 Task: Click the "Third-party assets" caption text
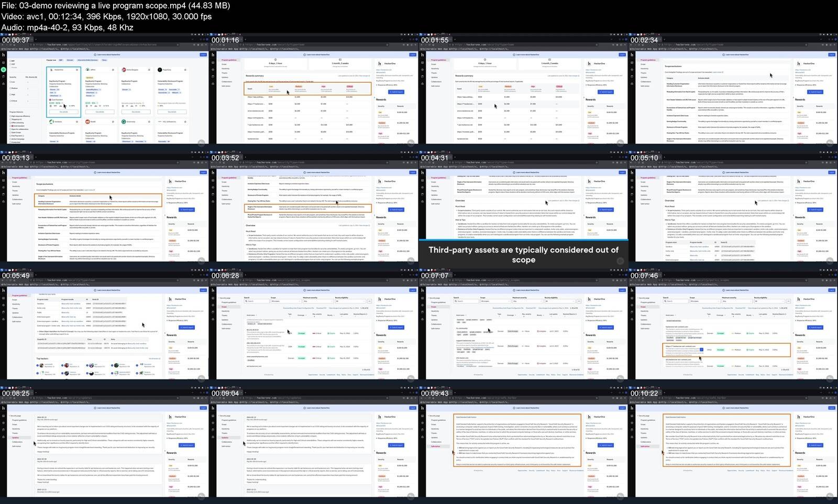pos(524,254)
